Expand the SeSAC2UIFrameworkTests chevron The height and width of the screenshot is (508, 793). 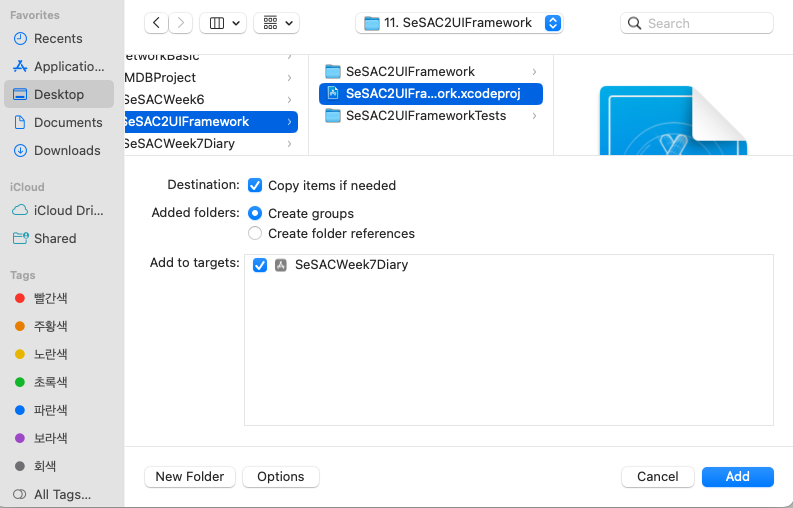534,116
